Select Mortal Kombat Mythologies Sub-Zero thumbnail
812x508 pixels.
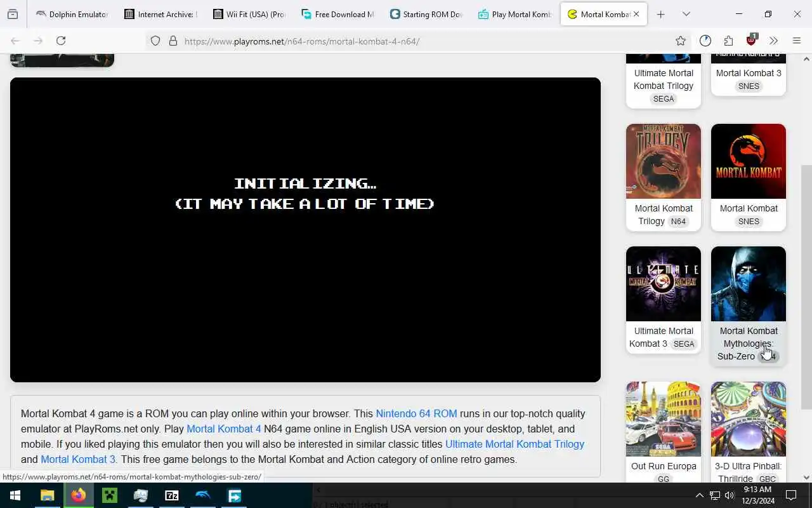pos(749,284)
